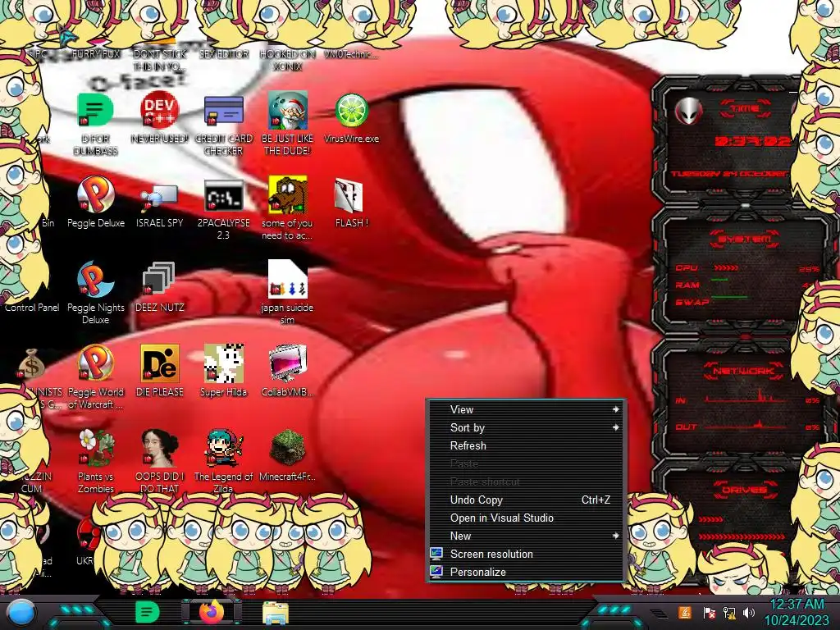Click the orange Java tray icon
Image resolution: width=840 pixels, height=630 pixels.
[684, 612]
